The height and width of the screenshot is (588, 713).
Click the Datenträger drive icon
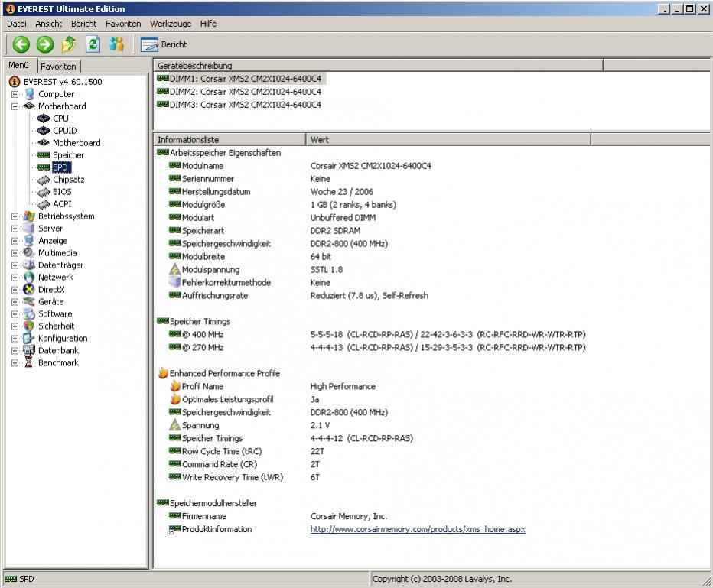click(29, 265)
